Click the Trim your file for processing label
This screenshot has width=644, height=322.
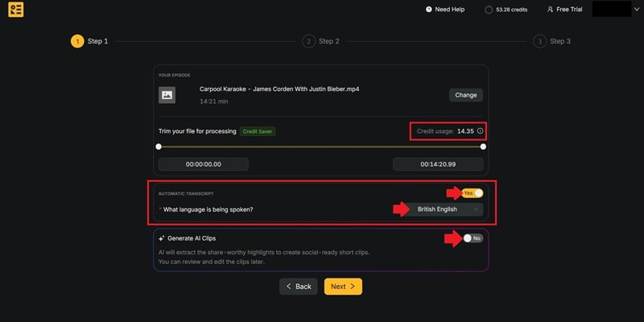(197, 131)
